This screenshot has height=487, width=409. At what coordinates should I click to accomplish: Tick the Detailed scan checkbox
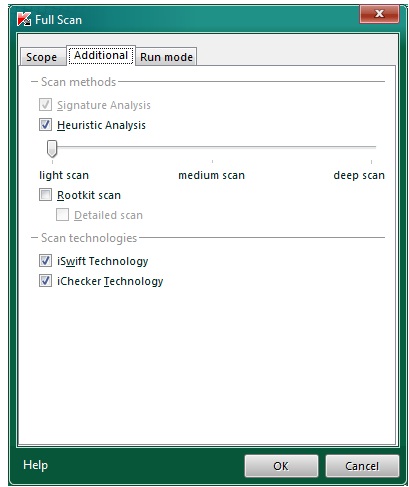(x=62, y=215)
